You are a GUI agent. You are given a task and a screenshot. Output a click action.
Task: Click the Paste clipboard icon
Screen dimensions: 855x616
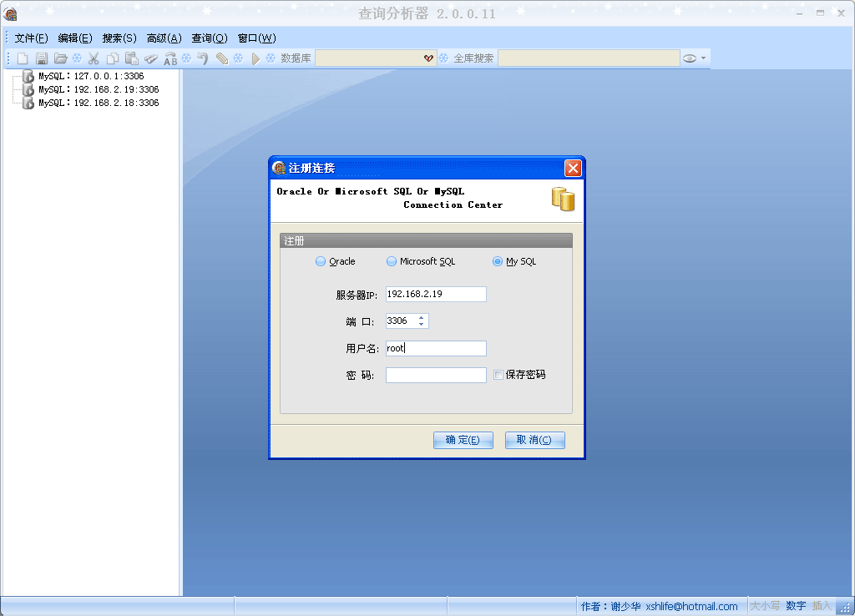click(x=131, y=58)
